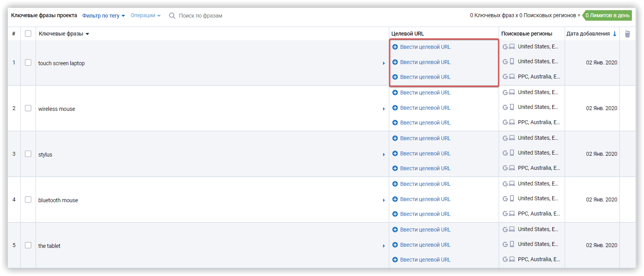Tick the checkbox for wireless mouse
Image resolution: width=644 pixels, height=276 pixels.
tap(28, 108)
